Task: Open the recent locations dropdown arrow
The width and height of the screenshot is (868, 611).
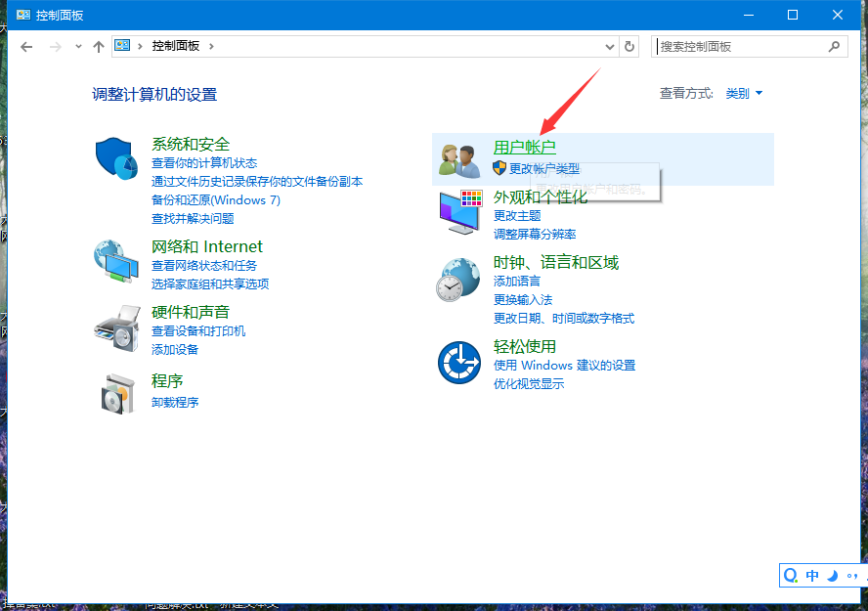Action: coord(78,47)
